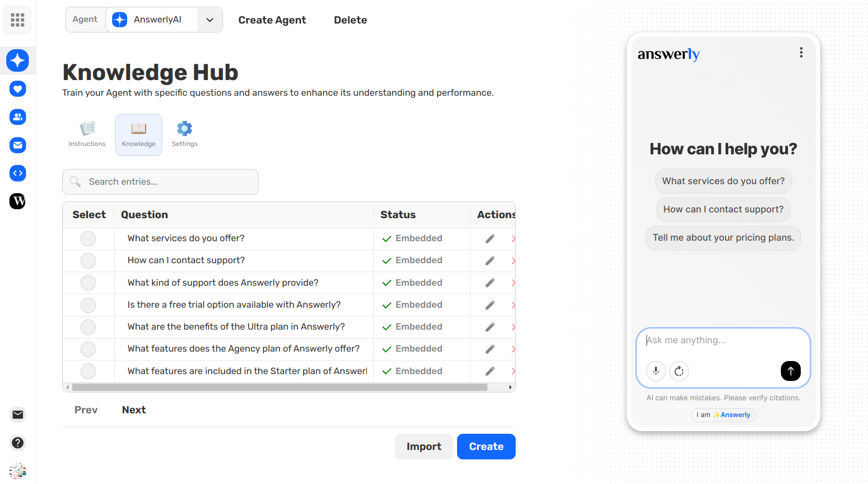Viewport: 868px width, 484px height.
Task: Open the code embed icon in sidebar
Action: click(x=18, y=173)
